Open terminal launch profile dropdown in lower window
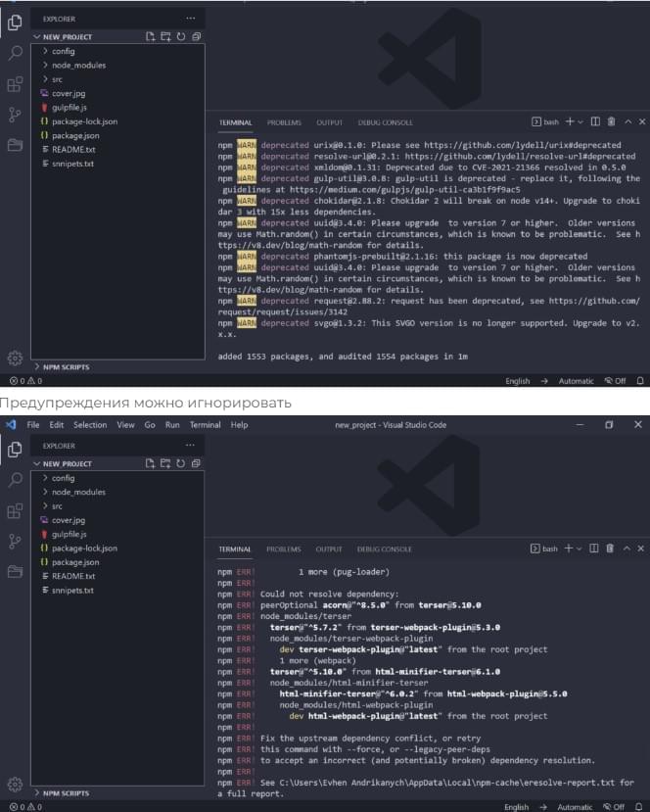This screenshot has height=812, width=650. click(580, 549)
